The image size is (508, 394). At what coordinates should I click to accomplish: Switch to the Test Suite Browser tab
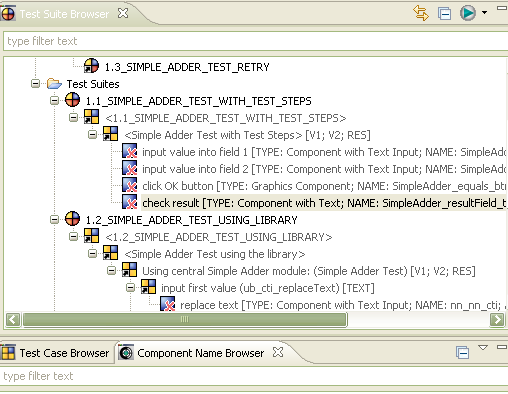tap(64, 14)
